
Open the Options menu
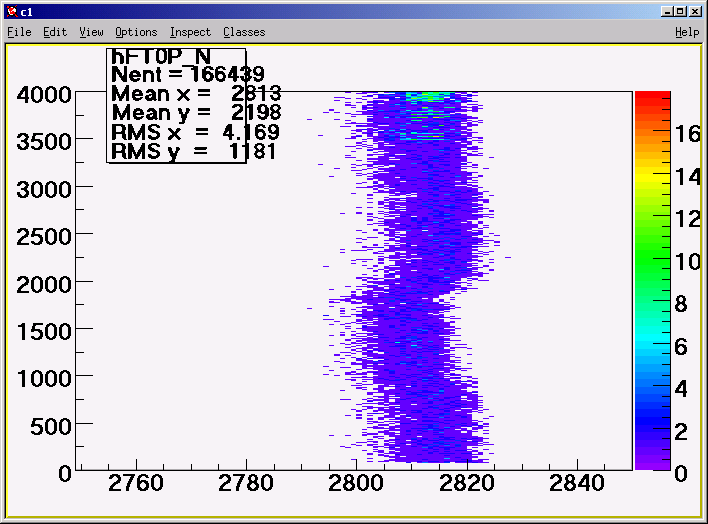(x=136, y=32)
